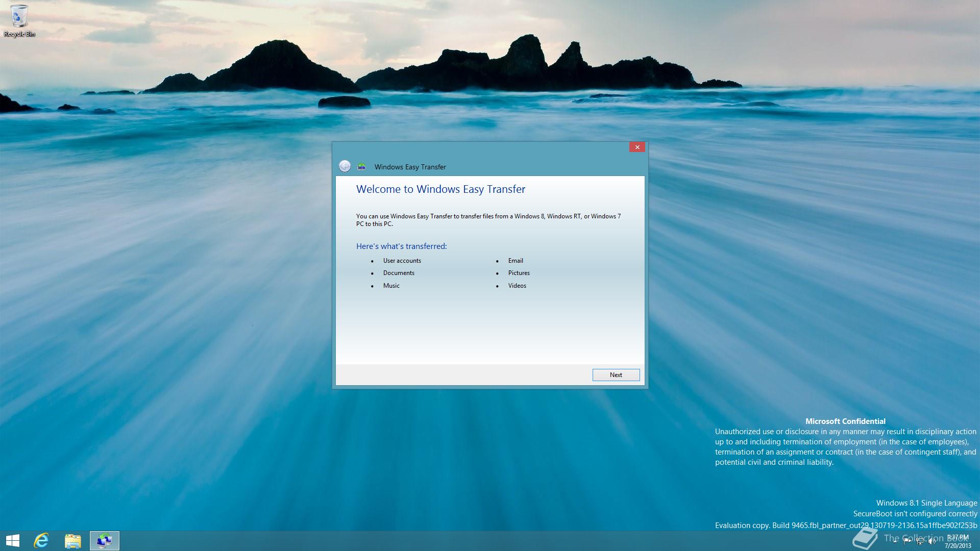Click the Next button in Easy Transfer
The height and width of the screenshot is (551, 980).
point(616,375)
